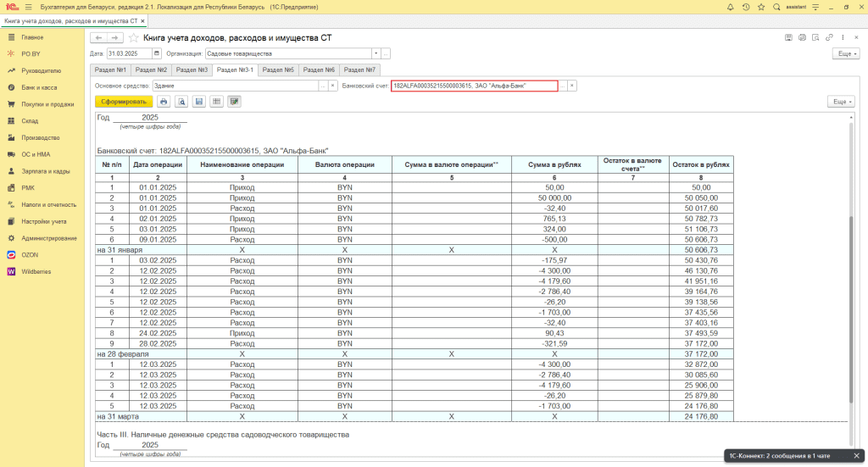
Task: Click the assistant user name
Action: [x=796, y=7]
